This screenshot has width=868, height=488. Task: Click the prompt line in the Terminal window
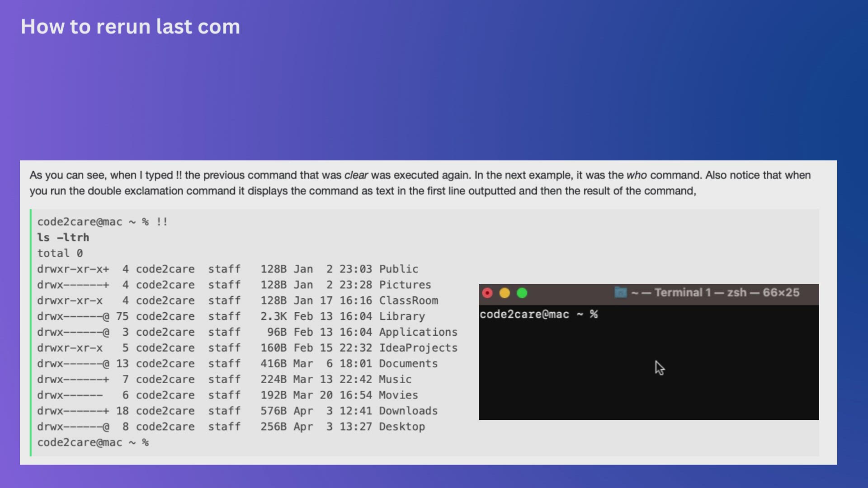coord(538,314)
